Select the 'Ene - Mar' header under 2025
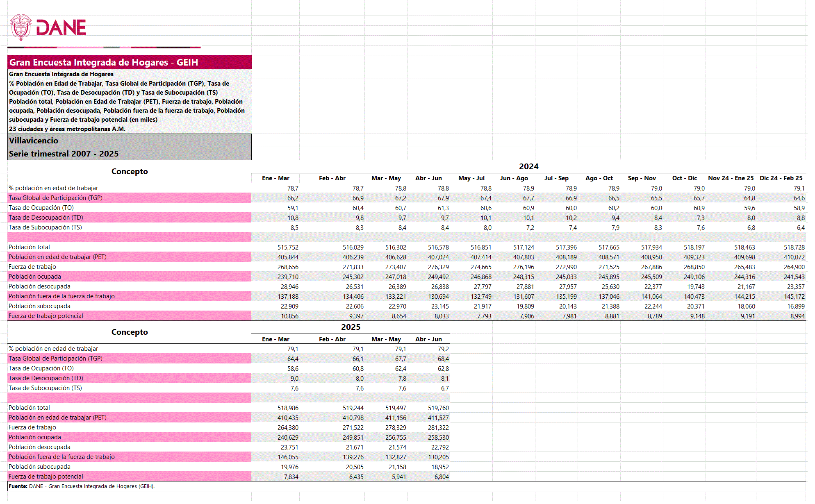Viewport: 815px width, 504px height. point(275,339)
